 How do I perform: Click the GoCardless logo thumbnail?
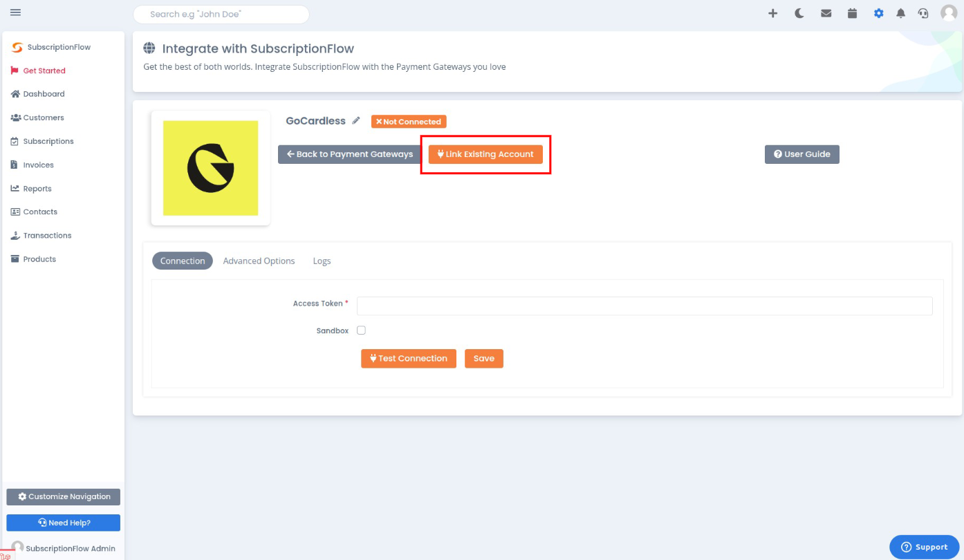click(x=210, y=168)
